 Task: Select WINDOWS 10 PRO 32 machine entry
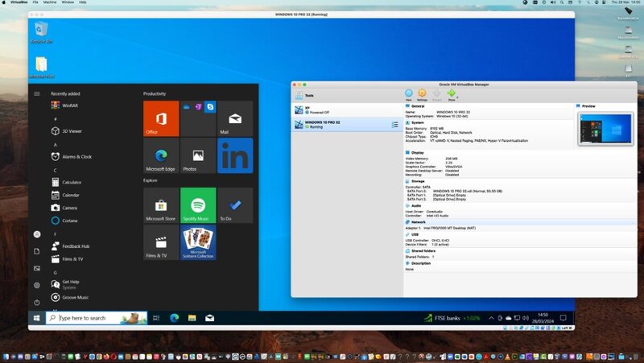click(x=347, y=125)
